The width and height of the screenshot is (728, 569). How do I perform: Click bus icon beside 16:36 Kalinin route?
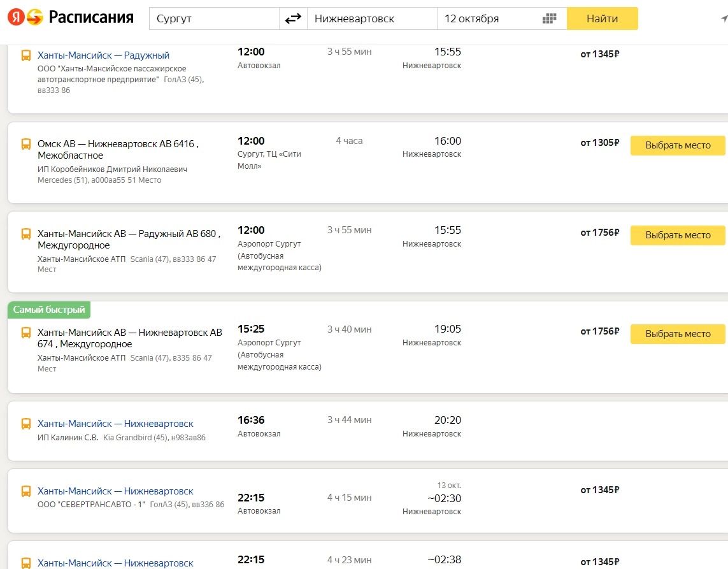point(26,424)
